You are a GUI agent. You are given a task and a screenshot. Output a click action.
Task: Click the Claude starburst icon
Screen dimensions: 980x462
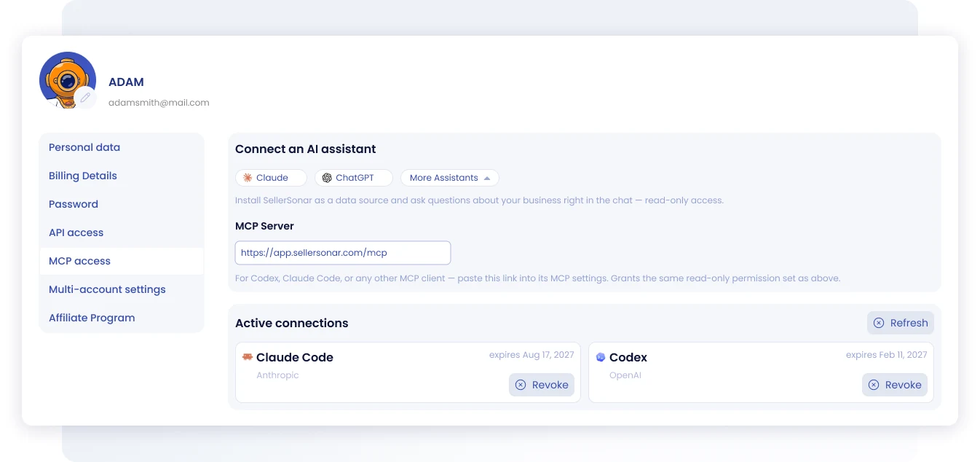pyautogui.click(x=248, y=178)
